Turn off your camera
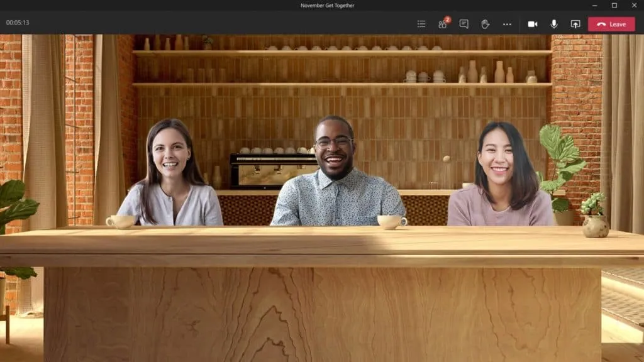 (x=532, y=24)
